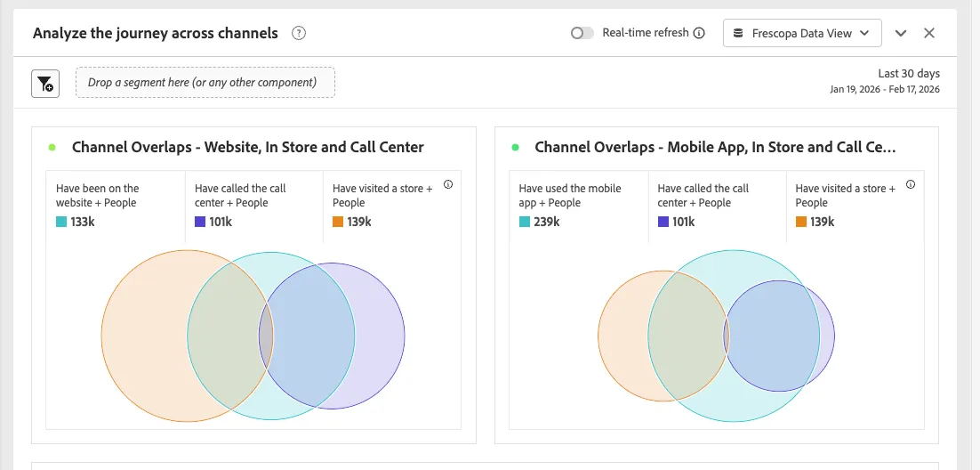Open the help icon beside the panel title
The height and width of the screenshot is (470, 980).
click(x=299, y=33)
